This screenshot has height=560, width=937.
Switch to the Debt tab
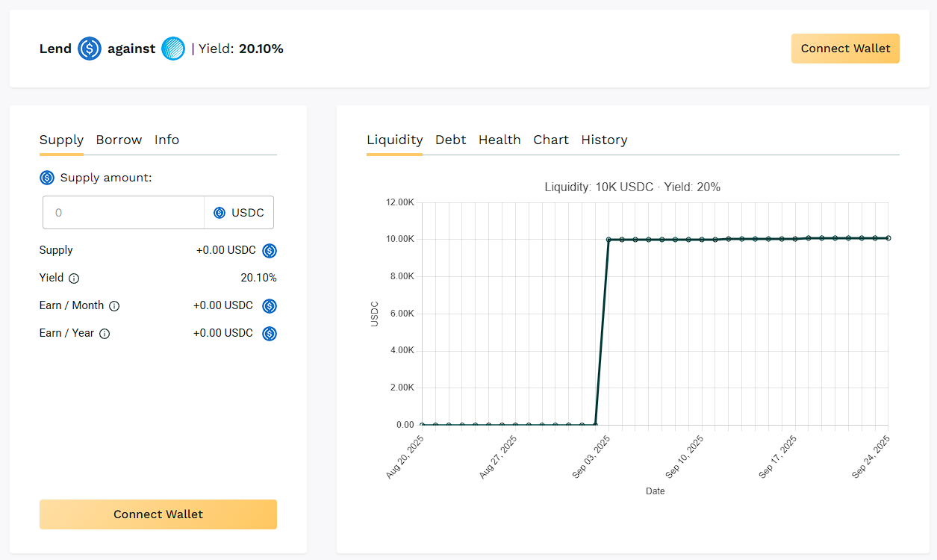(x=450, y=140)
